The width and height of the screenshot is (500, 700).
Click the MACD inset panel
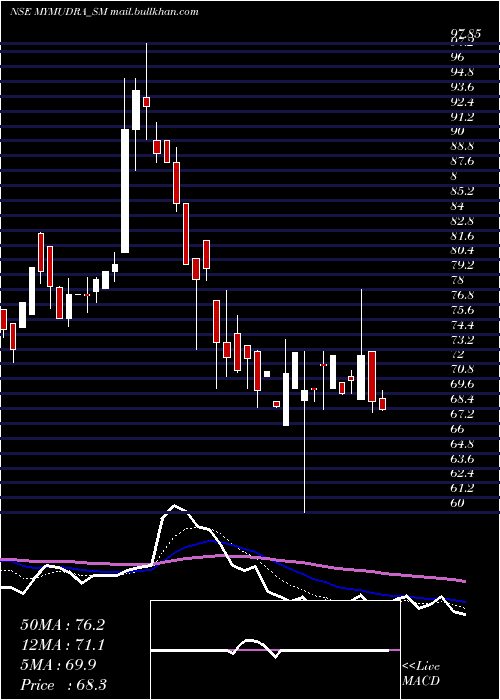click(x=275, y=650)
